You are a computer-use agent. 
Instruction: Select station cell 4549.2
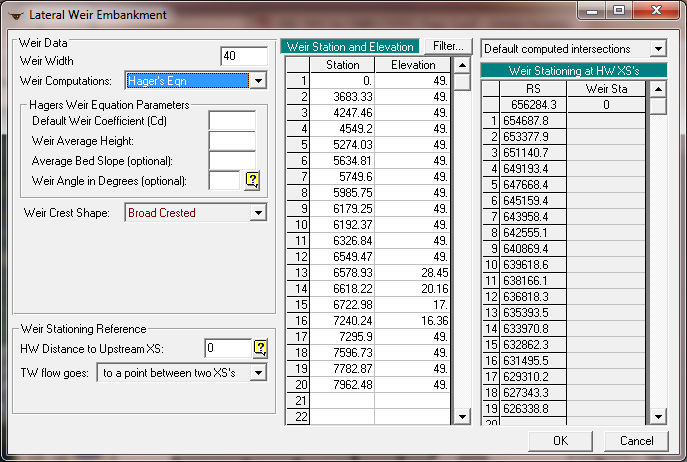(x=342, y=129)
